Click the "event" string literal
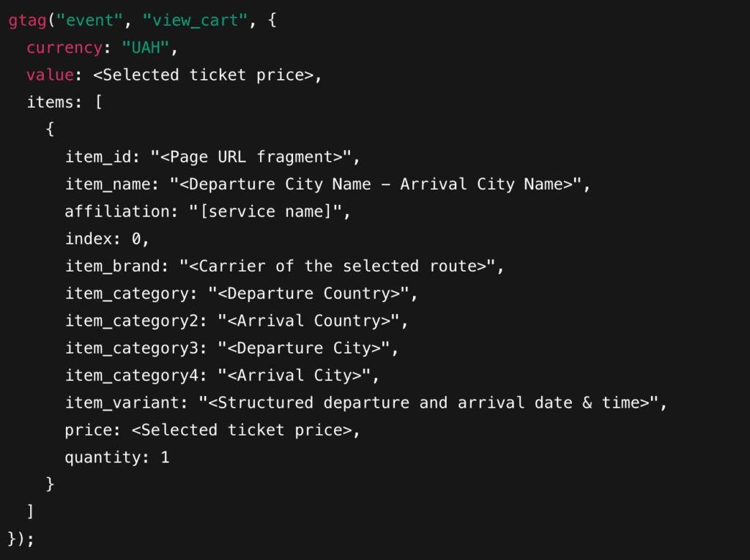The image size is (750, 560). tap(89, 20)
